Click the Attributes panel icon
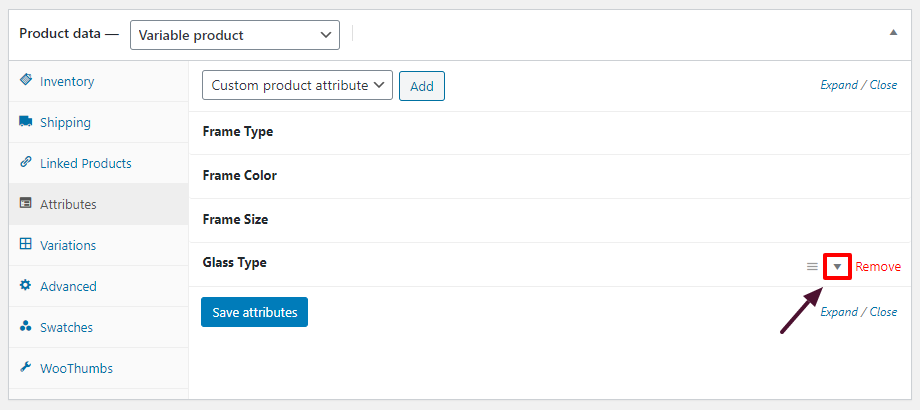The height and width of the screenshot is (410, 920). point(26,204)
